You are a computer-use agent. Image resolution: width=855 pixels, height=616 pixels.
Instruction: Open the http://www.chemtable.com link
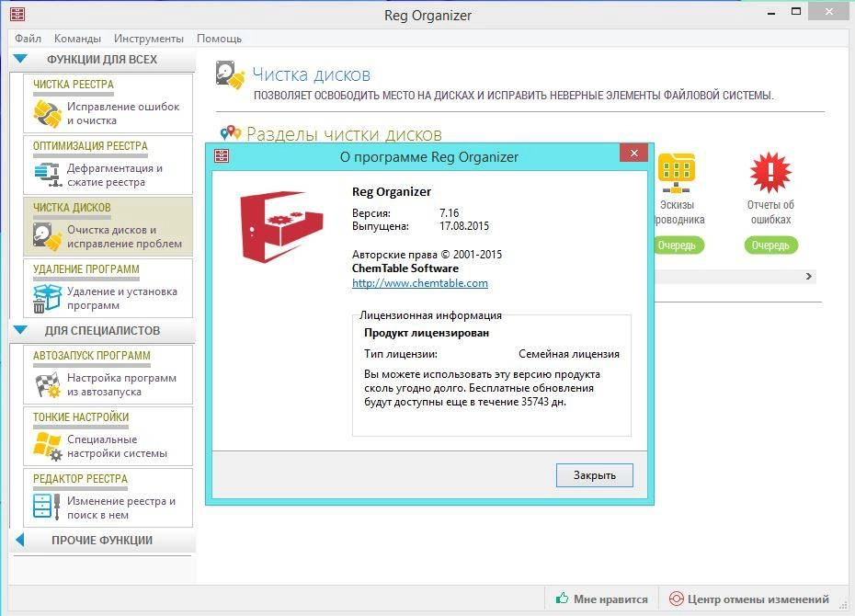coord(420,283)
